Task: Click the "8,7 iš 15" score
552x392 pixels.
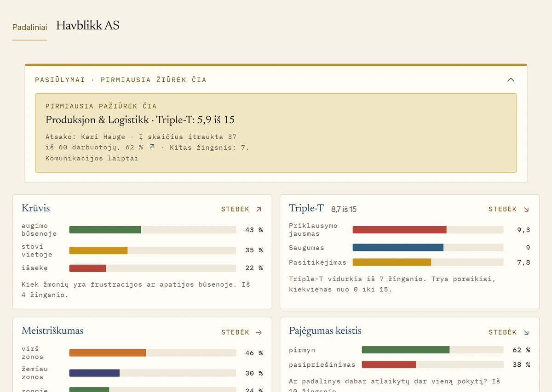Action: coord(344,210)
